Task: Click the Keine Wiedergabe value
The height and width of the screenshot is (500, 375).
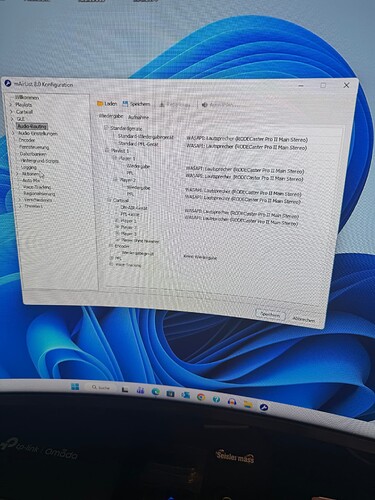Action: tap(200, 257)
